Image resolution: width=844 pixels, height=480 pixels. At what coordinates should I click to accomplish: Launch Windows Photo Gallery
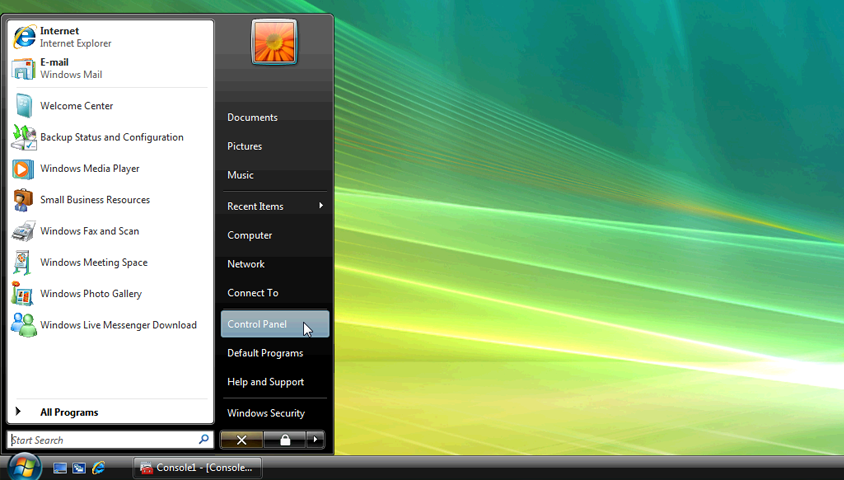tap(90, 294)
